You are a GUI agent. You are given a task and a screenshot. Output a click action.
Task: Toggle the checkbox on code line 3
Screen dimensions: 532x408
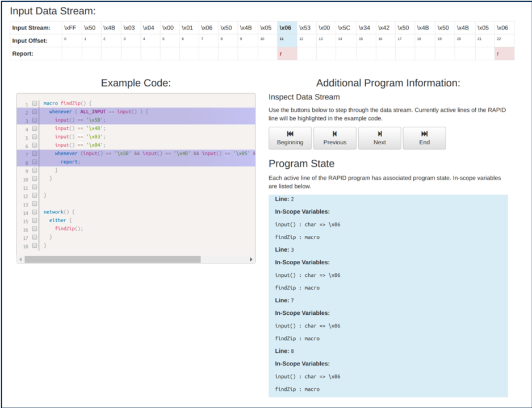pos(35,120)
